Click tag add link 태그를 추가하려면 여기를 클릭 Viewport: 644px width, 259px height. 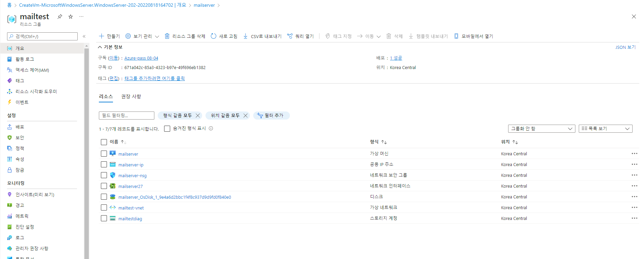pos(155,78)
